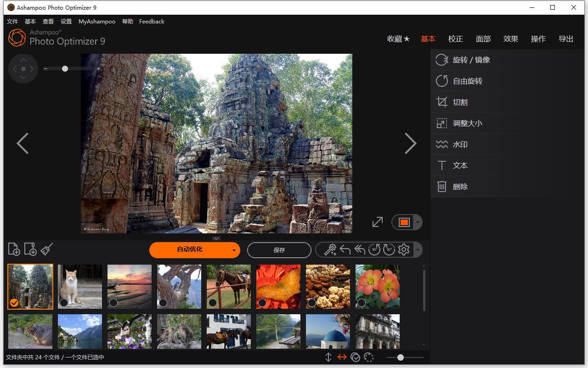Switch to the 效果 tab
Image resolution: width=588 pixels, height=368 pixels.
pyautogui.click(x=510, y=39)
